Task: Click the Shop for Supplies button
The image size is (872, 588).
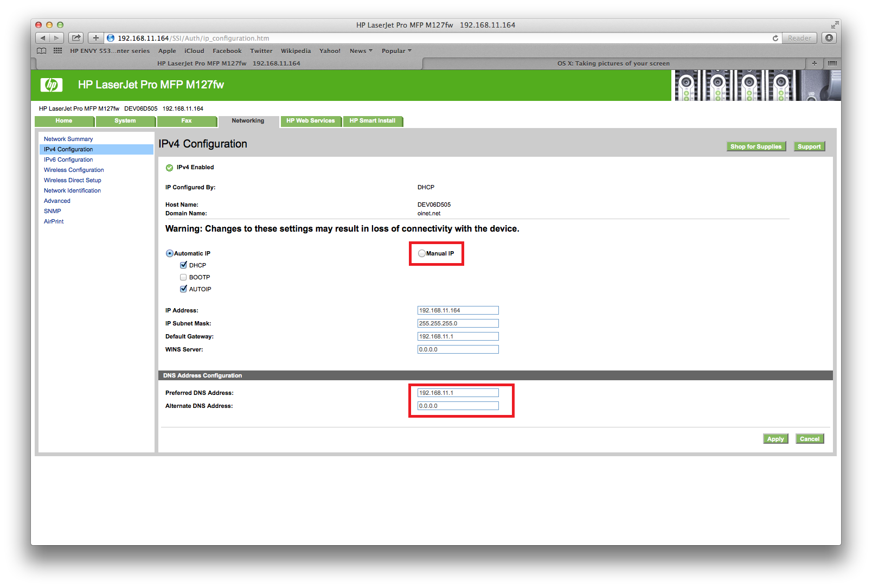Action: (x=756, y=146)
